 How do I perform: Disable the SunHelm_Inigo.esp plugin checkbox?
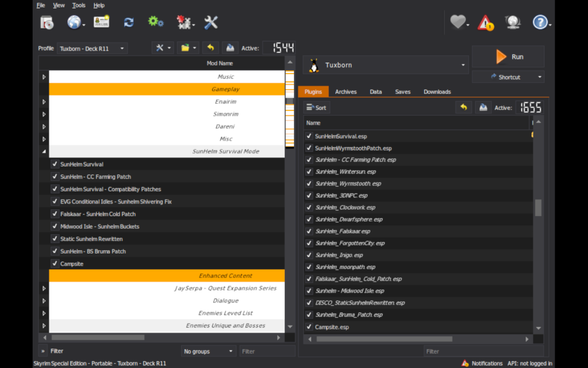(309, 255)
